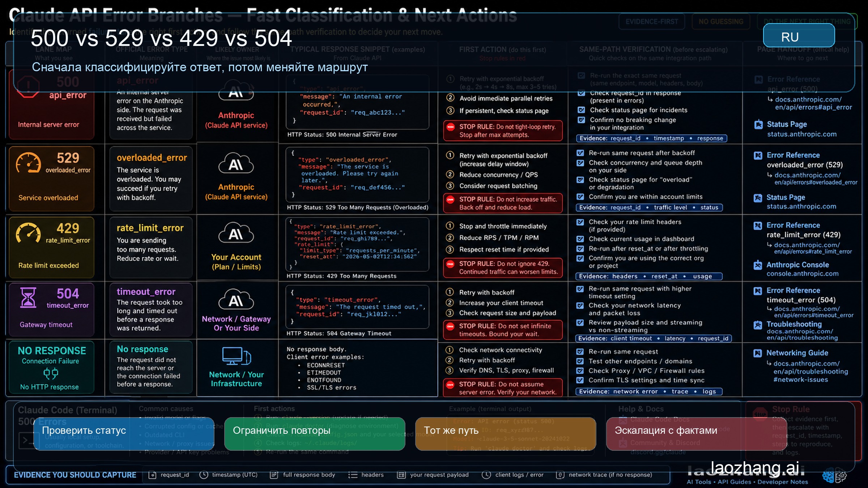Viewport: 868px width, 488px height.
Task: Toggle 'Confirm TLS settings and time sync' checkbox
Action: pyautogui.click(x=580, y=380)
